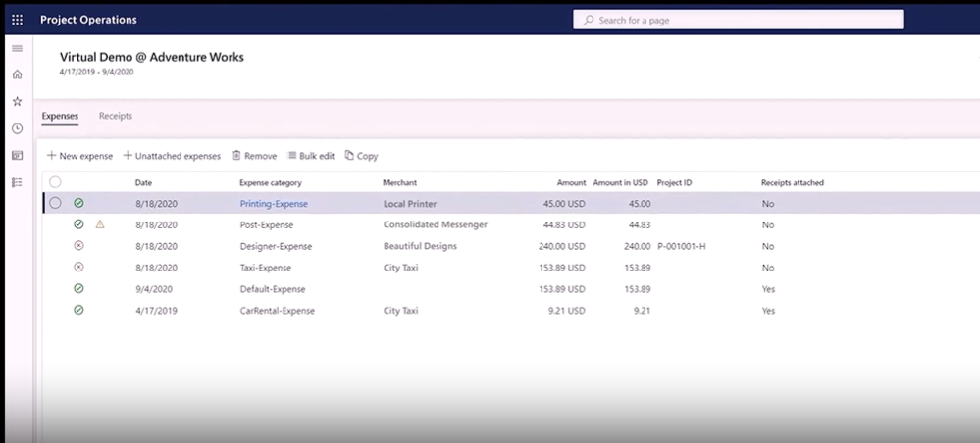Viewport: 980px width, 443px height.
Task: Switch to the Receipts tab
Action: pos(116,116)
